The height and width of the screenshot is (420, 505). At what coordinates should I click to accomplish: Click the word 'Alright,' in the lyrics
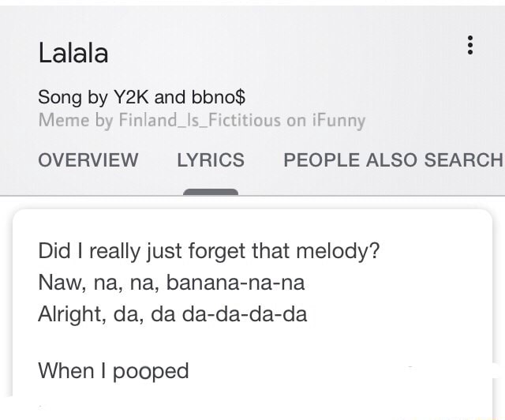tap(72, 314)
